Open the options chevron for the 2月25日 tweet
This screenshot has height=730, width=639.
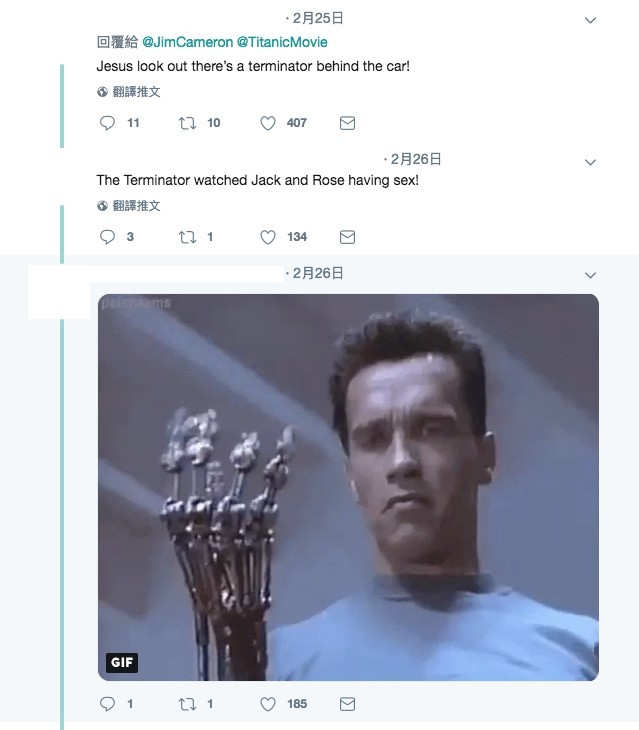point(590,20)
